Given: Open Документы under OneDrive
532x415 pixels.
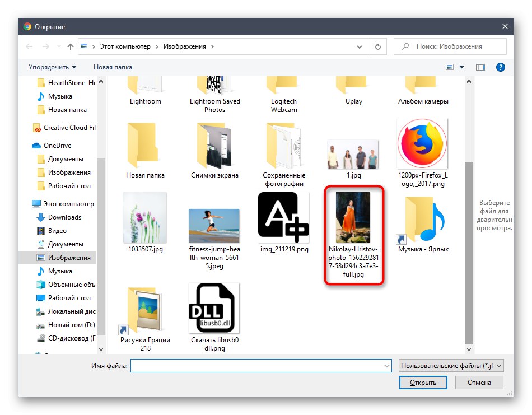Looking at the screenshot, I should 60,159.
